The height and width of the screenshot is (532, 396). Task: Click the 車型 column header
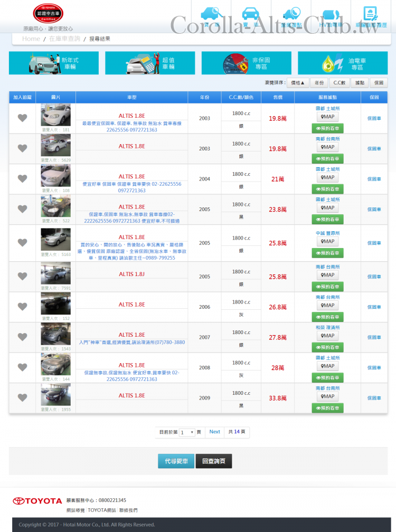(131, 97)
